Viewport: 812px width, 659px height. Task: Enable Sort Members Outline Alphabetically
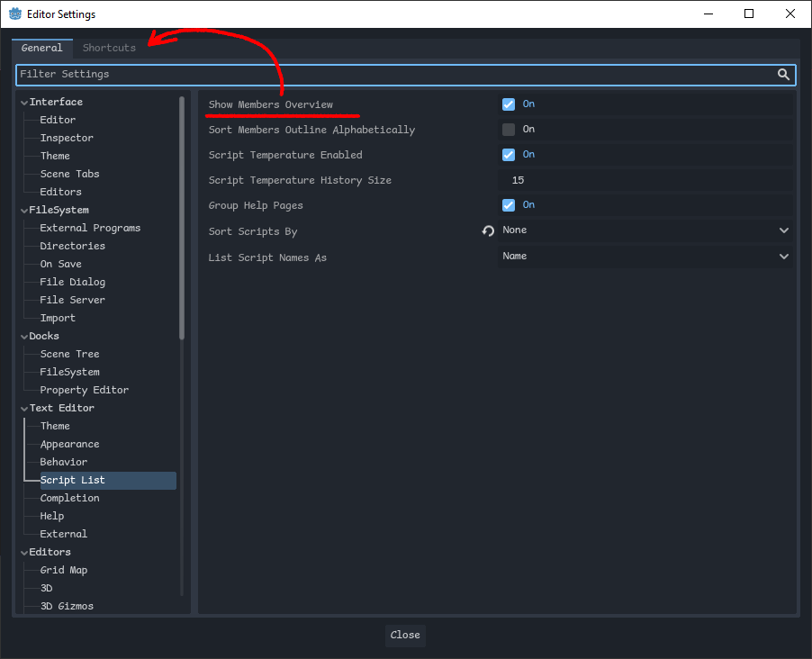(508, 129)
